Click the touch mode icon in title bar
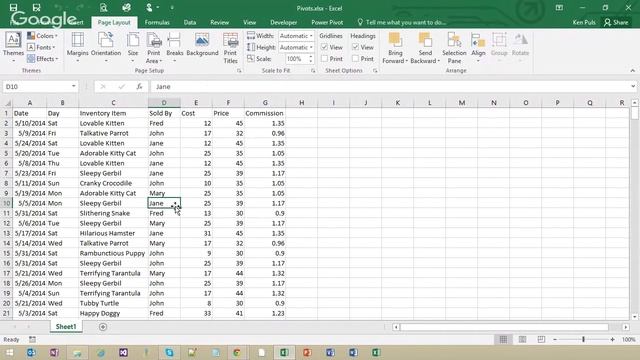This screenshot has width=640, height=360. tap(149, 7)
